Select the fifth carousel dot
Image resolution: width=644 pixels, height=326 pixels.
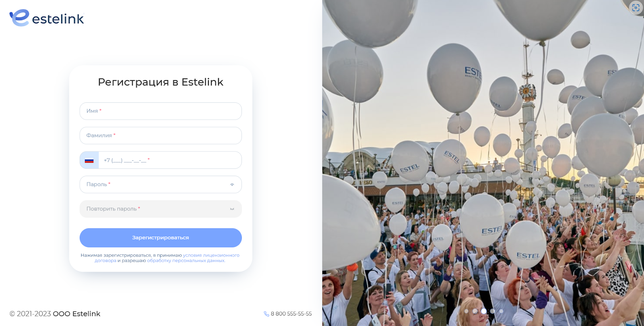click(501, 311)
